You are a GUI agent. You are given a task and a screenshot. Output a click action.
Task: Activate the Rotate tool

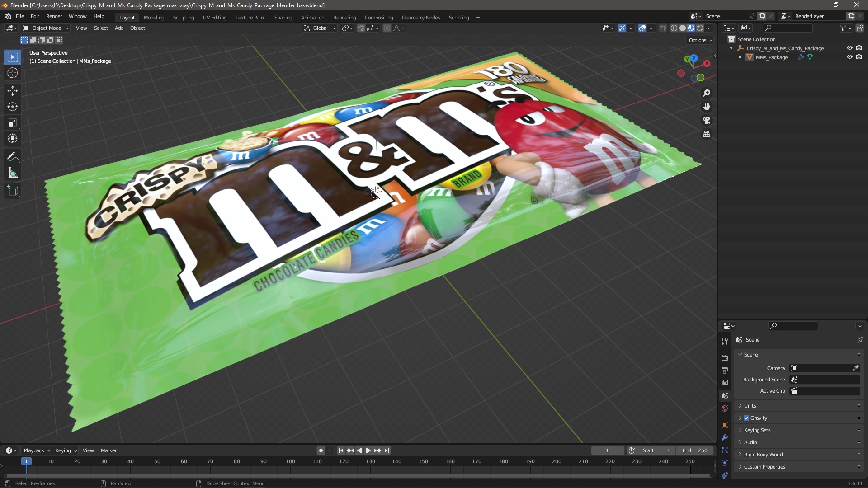tap(13, 107)
